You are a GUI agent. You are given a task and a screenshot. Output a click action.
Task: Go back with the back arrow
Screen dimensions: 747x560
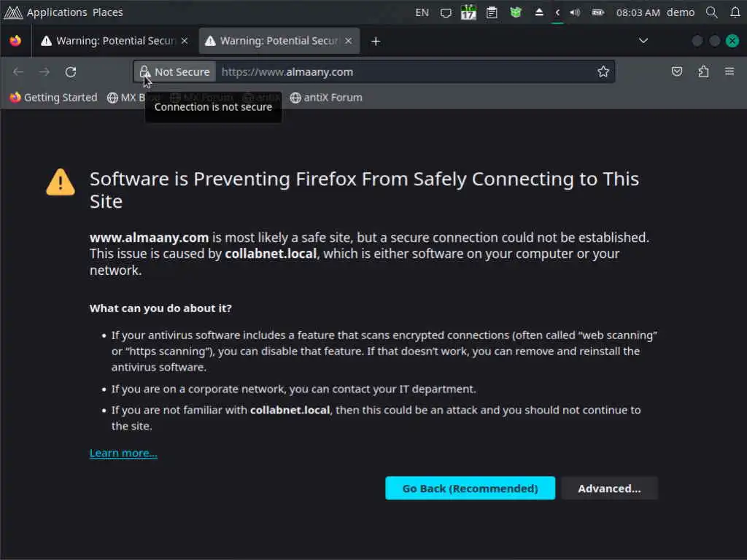pos(18,72)
